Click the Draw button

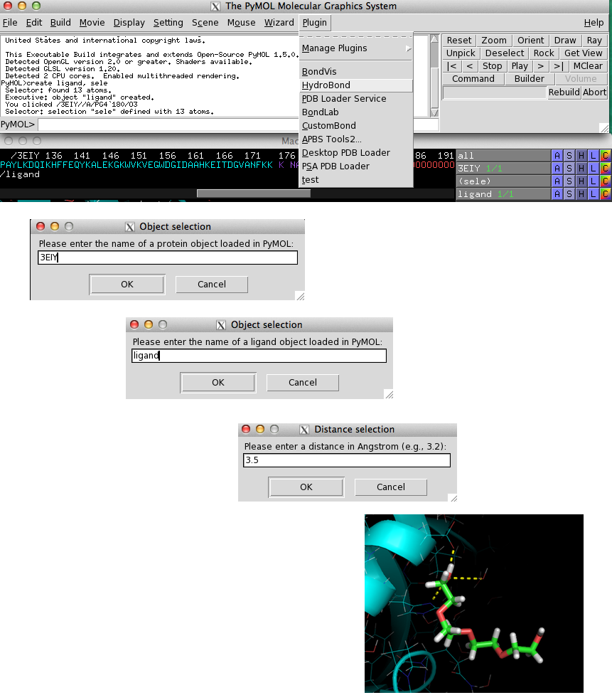coord(565,40)
